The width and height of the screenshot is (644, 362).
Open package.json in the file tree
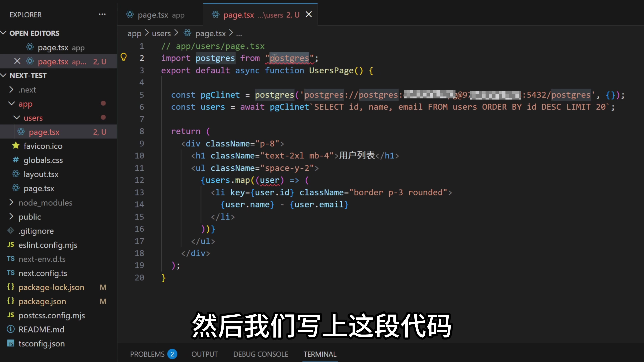[42, 301]
